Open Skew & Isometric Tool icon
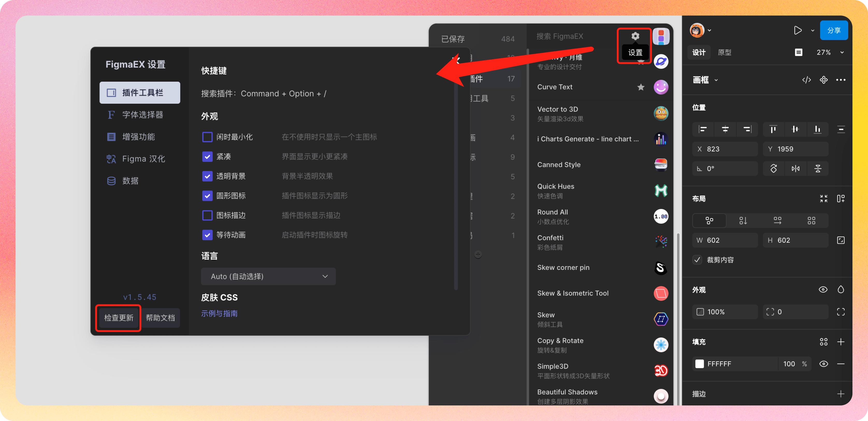 (x=661, y=293)
